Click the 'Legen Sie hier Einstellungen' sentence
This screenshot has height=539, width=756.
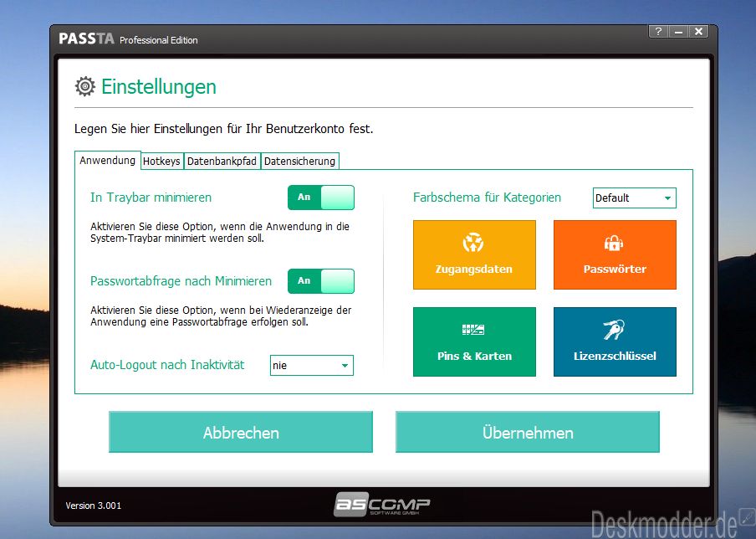pos(224,129)
